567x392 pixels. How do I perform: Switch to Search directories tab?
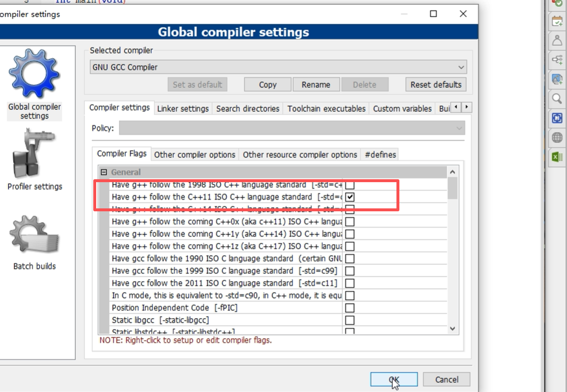[248, 108]
